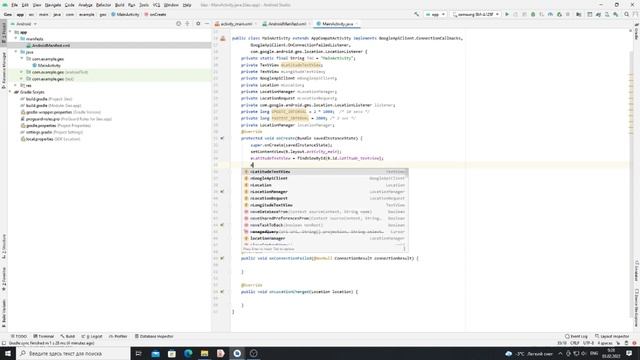This screenshot has height=360, width=640.
Task: Open the Layout Inspector
Action: [x=612, y=336]
